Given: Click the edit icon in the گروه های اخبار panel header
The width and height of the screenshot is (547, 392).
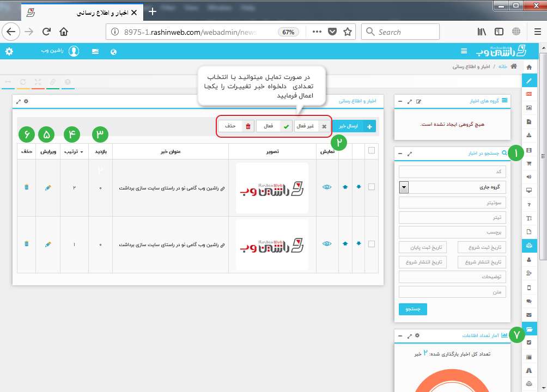Looking at the screenshot, I should coord(418,101).
